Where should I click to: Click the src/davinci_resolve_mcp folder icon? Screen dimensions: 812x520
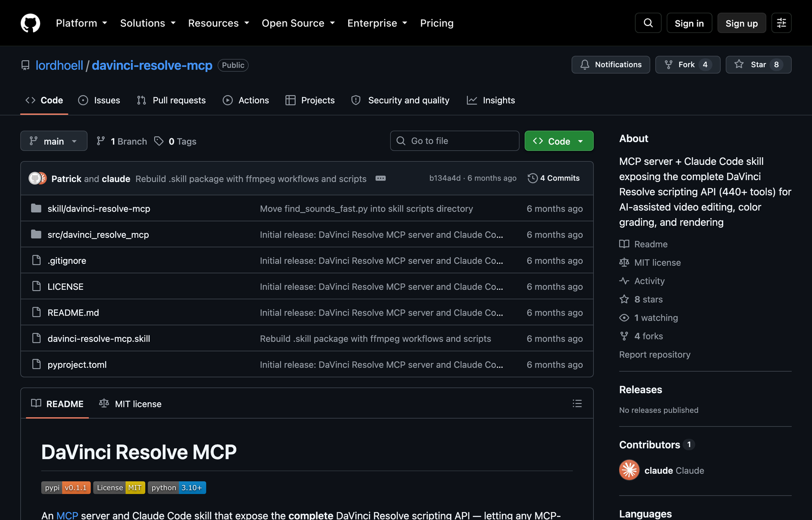(x=36, y=234)
